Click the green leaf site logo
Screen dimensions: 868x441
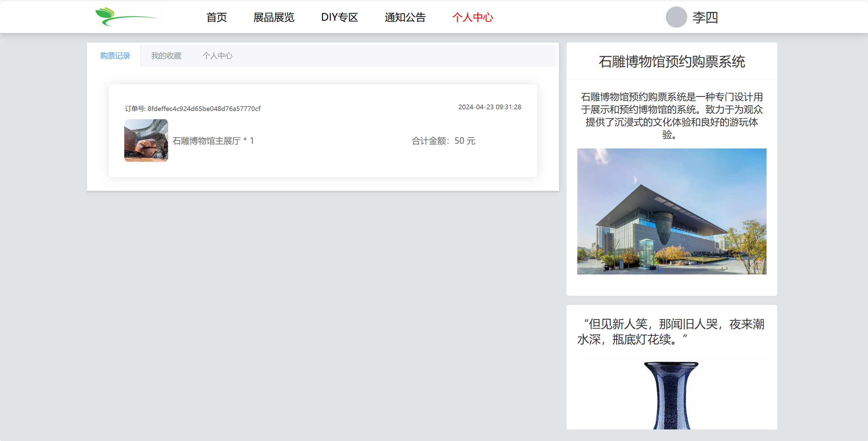(126, 17)
